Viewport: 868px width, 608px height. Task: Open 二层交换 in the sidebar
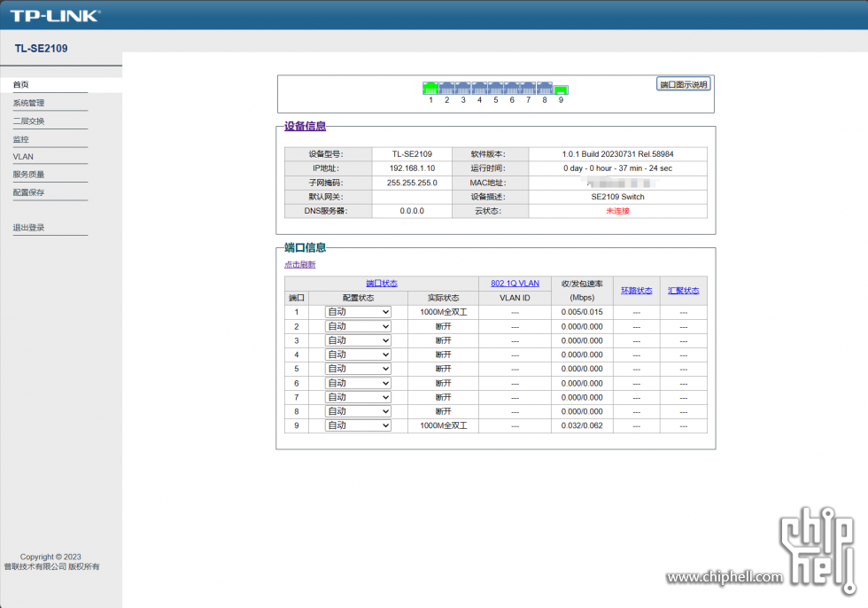coord(28,121)
